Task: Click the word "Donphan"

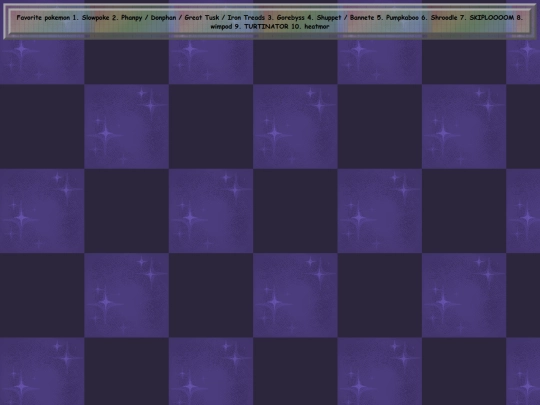Action: click(x=163, y=18)
